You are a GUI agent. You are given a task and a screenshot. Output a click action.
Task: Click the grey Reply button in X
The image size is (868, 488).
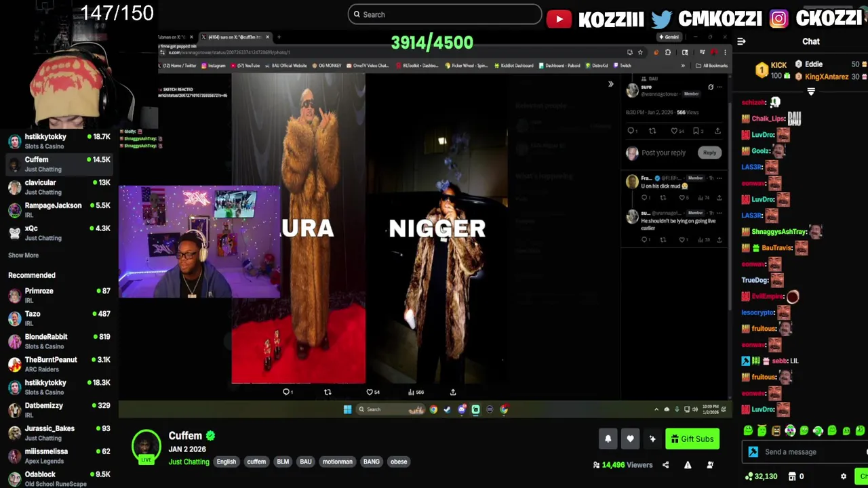(709, 152)
